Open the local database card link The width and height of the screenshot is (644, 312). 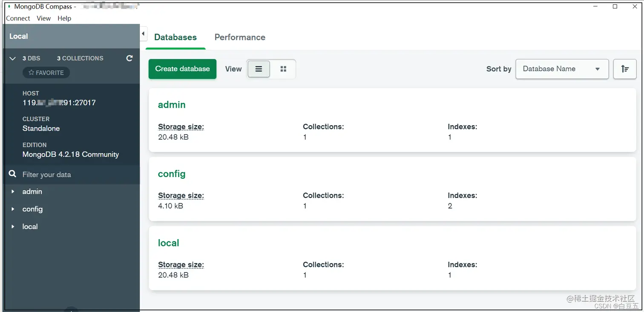pos(168,243)
